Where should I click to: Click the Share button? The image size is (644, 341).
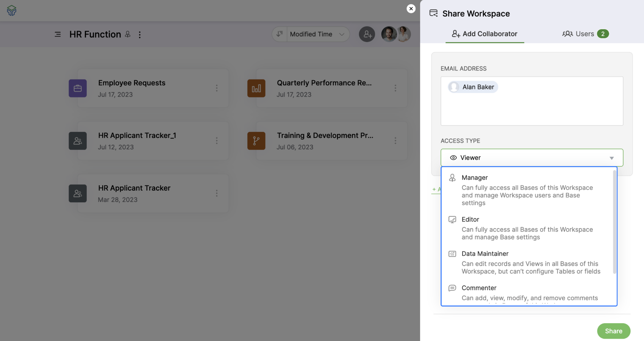[613, 331]
